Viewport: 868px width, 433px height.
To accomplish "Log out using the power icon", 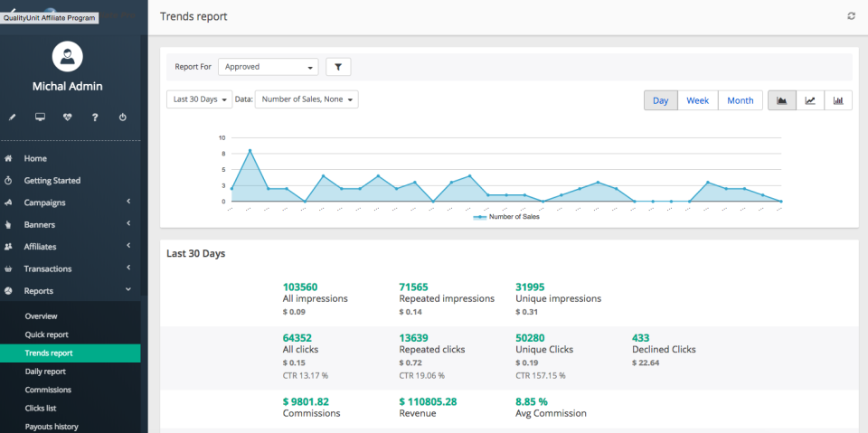I will click(x=122, y=117).
